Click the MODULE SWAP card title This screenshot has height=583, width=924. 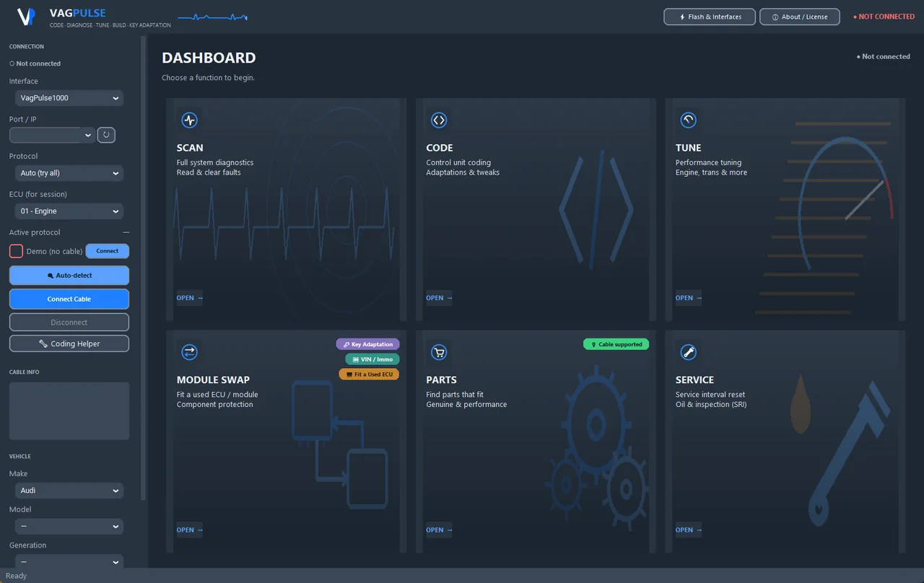coord(213,380)
